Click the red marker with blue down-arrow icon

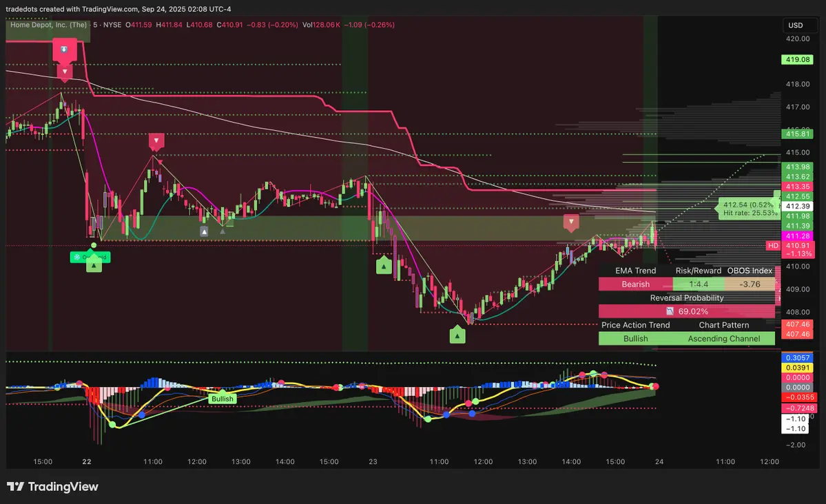[x=64, y=50]
